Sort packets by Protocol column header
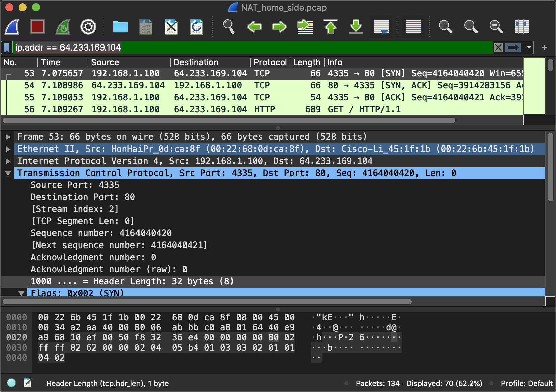556x392 pixels. click(x=270, y=62)
